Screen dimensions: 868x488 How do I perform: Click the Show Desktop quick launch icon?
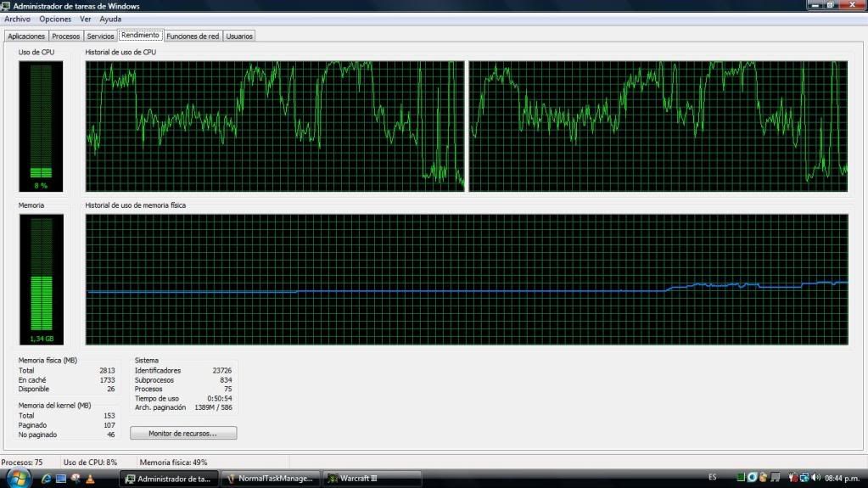[60, 479]
